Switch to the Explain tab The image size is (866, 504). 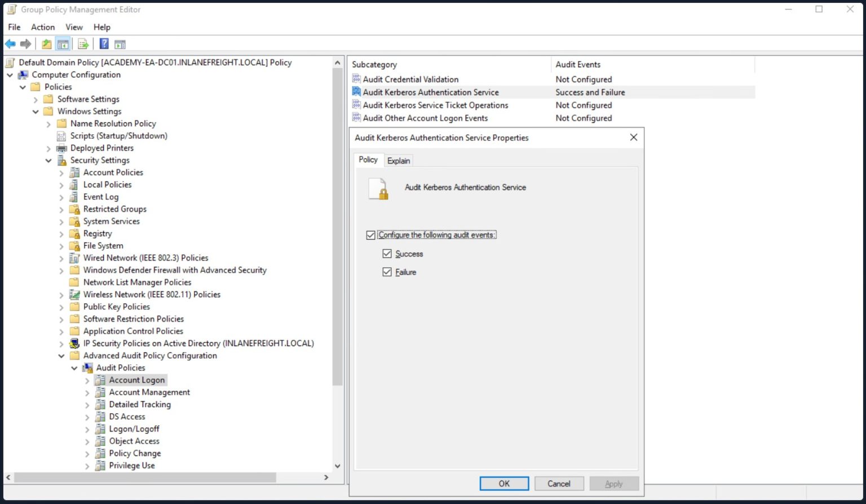[x=399, y=161]
